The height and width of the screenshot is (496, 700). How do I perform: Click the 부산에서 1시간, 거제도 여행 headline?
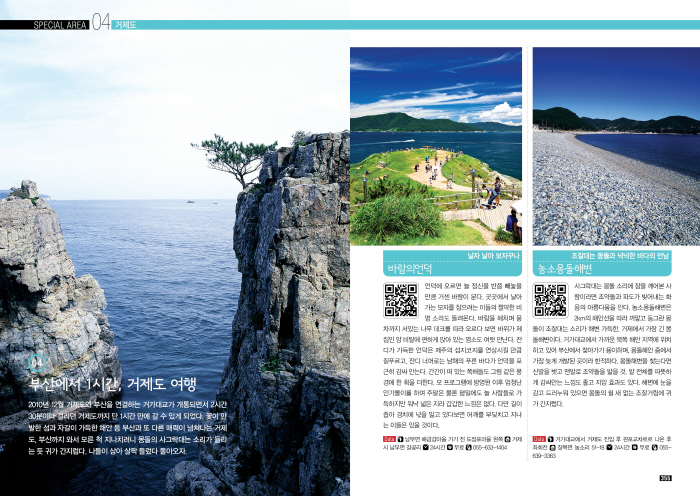113,384
